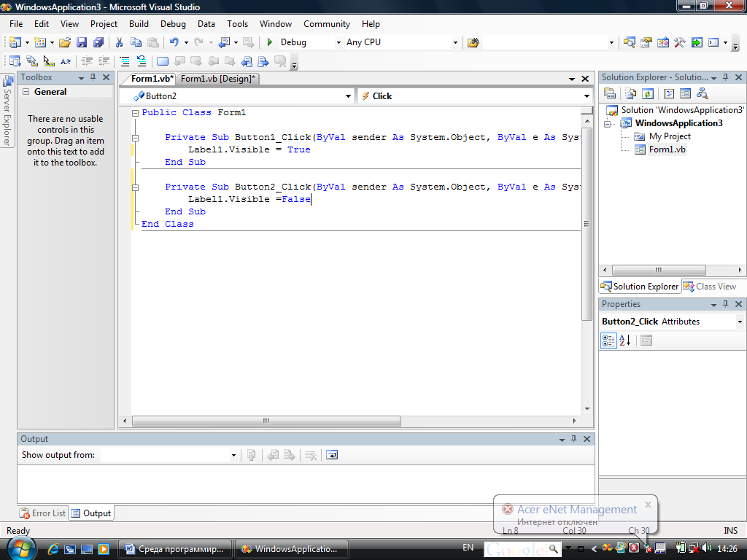Click Show All Files in Solution Explorer
Image resolution: width=747 pixels, height=560 pixels.
[x=631, y=93]
